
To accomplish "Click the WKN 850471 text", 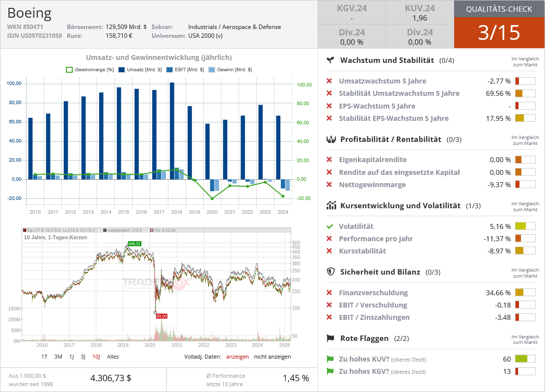I will [x=25, y=27].
